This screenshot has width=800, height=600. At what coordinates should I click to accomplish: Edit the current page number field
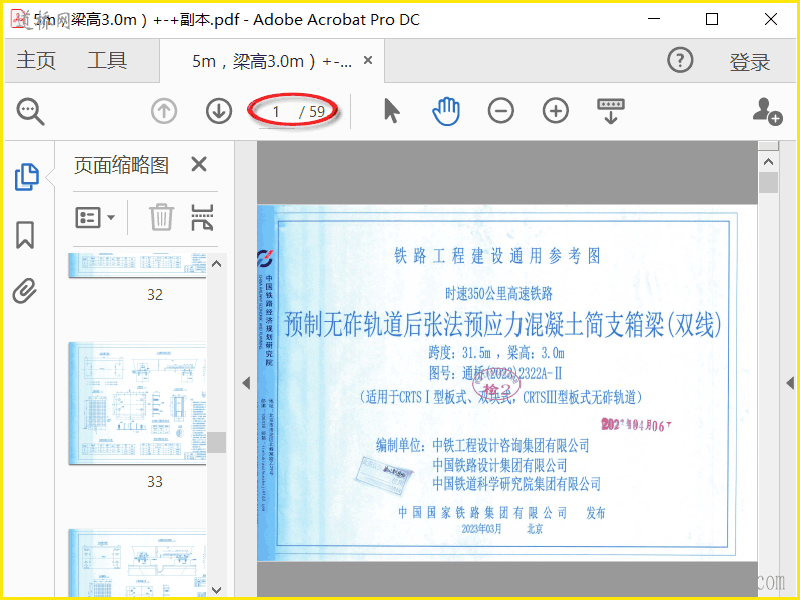[276, 112]
